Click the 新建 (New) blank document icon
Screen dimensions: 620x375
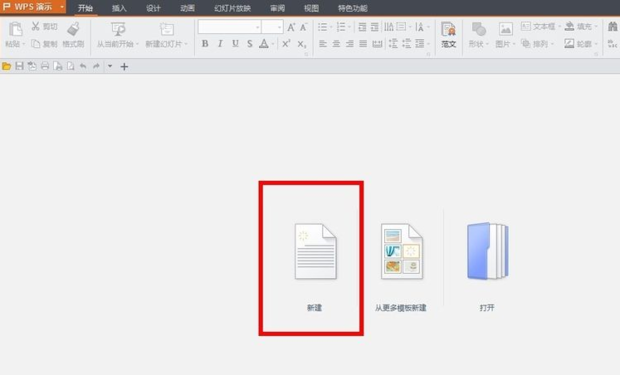coord(316,252)
